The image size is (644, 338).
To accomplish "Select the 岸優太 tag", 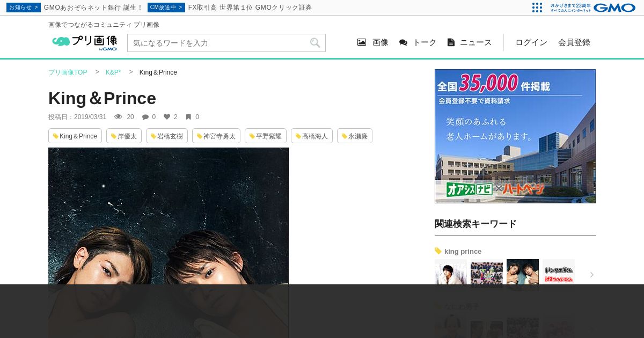I will 124,136.
